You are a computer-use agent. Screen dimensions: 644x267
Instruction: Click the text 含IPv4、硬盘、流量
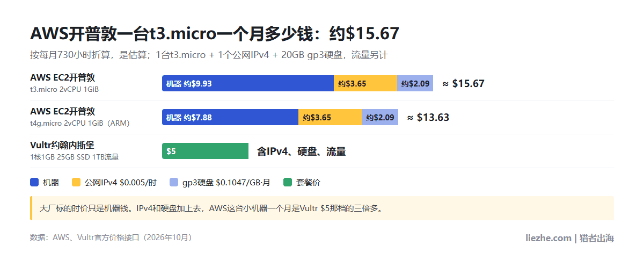pyautogui.click(x=302, y=151)
